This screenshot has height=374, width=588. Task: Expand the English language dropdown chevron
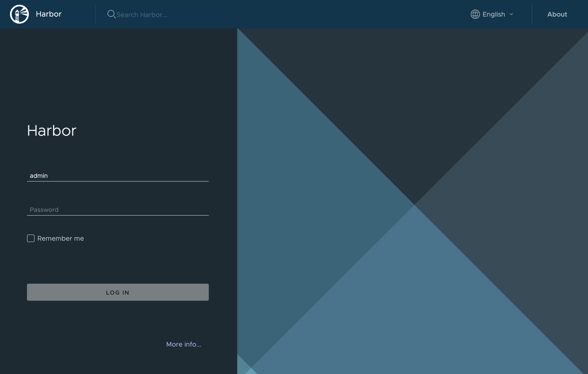[x=511, y=14]
